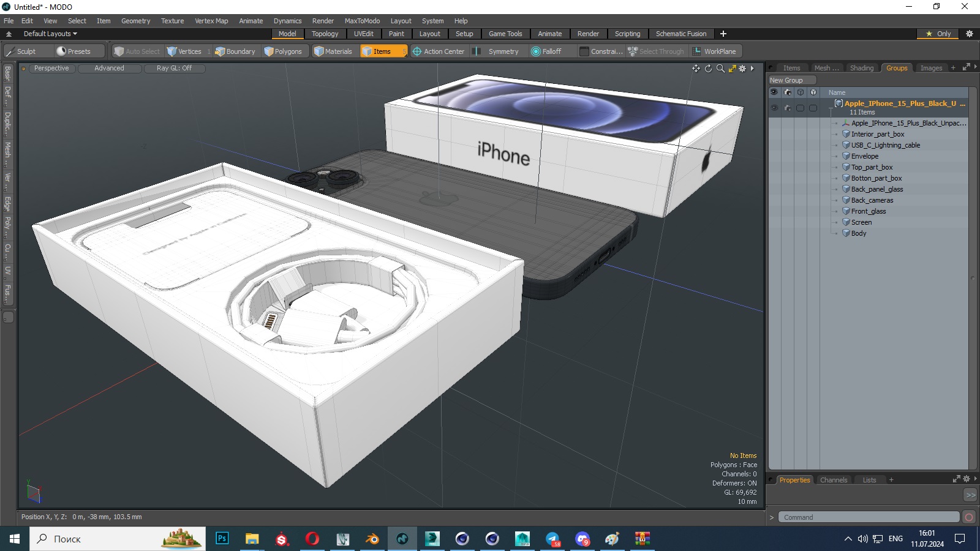Switch to Vertices selection mode
This screenshot has width=980, height=551.
189,51
